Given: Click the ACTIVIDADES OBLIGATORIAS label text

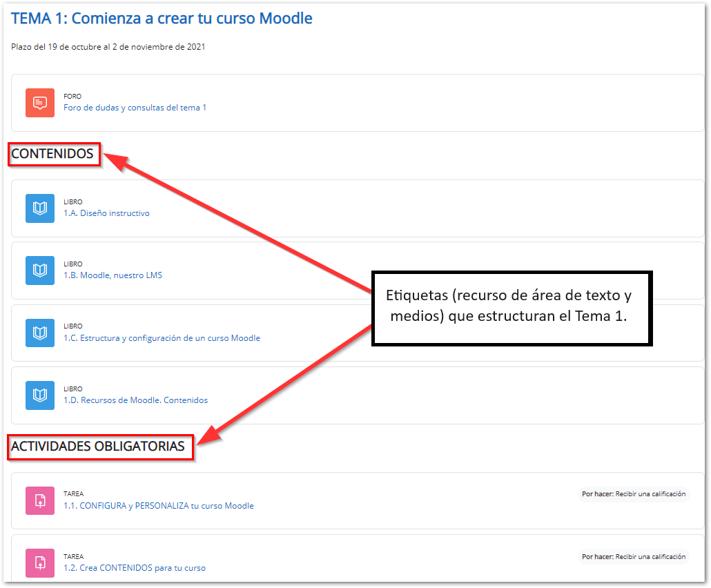Looking at the screenshot, I should tap(97, 447).
